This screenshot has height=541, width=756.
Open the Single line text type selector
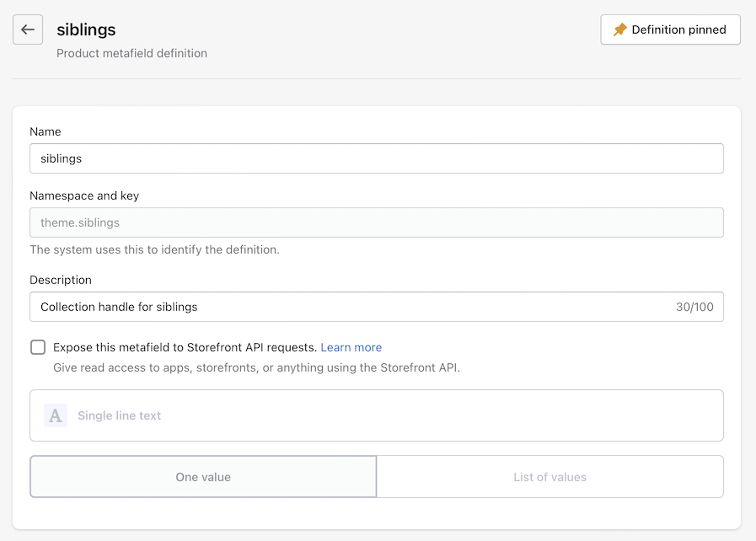click(376, 415)
